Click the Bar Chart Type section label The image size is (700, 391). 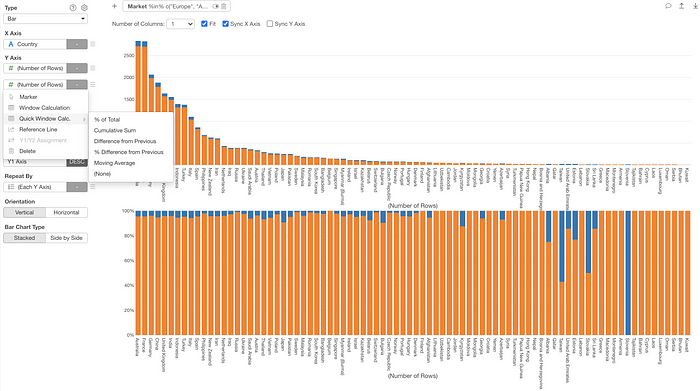click(25, 227)
